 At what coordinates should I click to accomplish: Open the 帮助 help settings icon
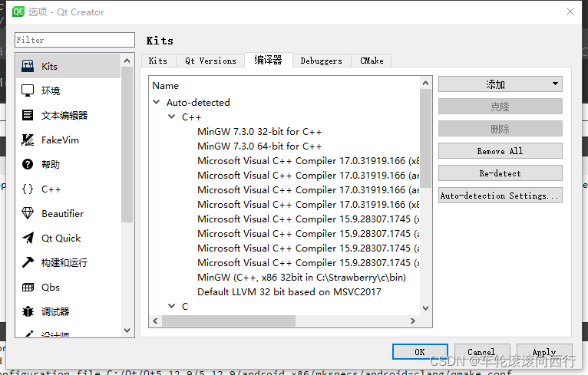pos(28,164)
